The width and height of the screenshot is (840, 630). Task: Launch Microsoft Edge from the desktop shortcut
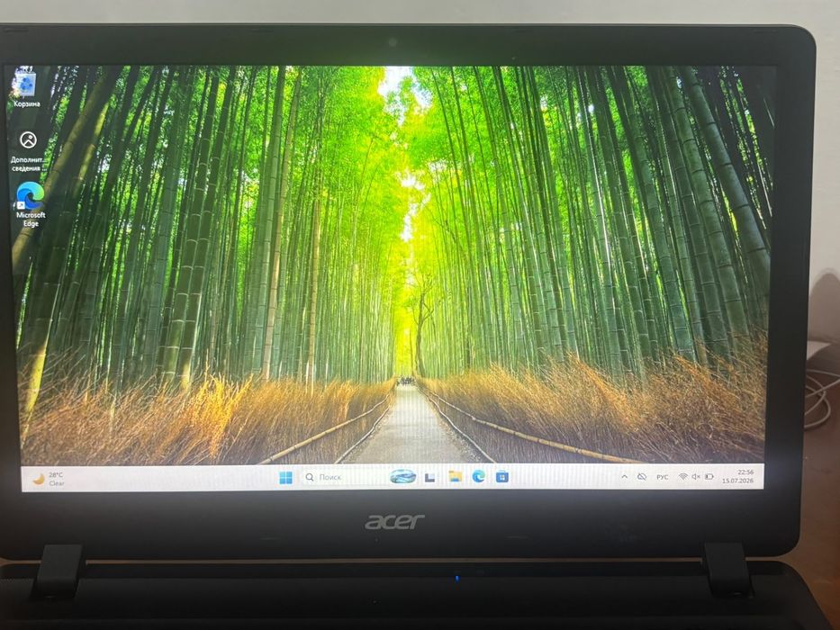coord(30,204)
